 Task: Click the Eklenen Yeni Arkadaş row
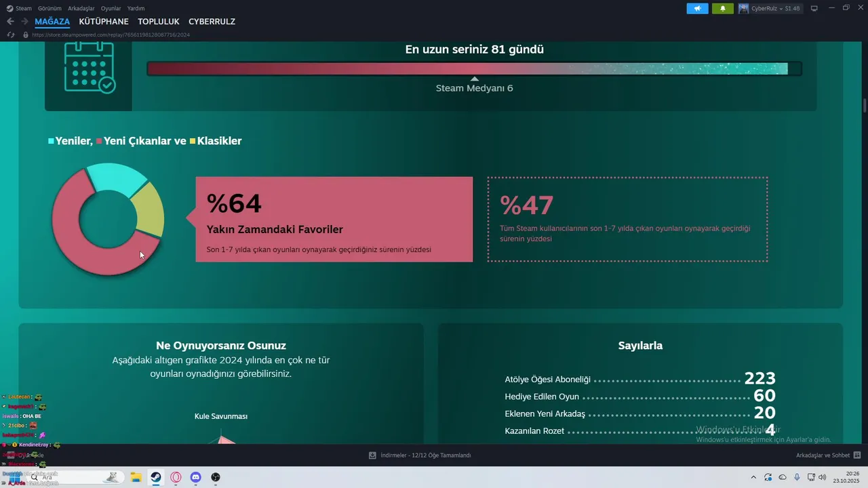pyautogui.click(x=639, y=413)
